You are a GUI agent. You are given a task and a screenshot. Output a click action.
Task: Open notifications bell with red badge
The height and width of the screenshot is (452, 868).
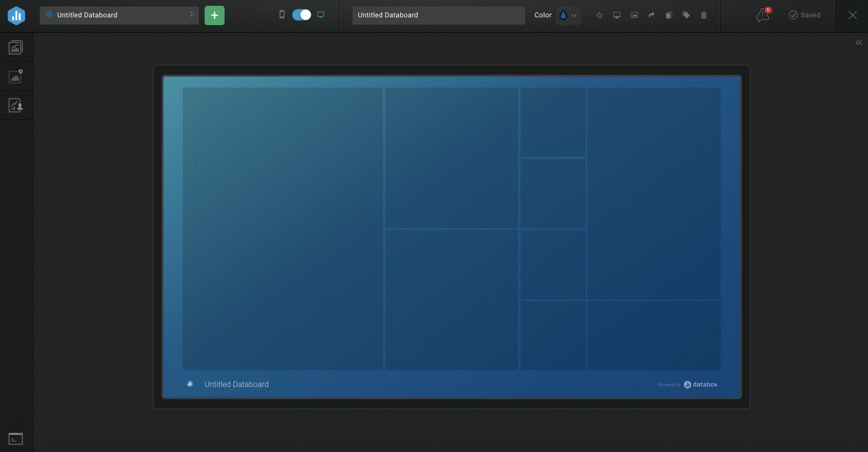(762, 15)
